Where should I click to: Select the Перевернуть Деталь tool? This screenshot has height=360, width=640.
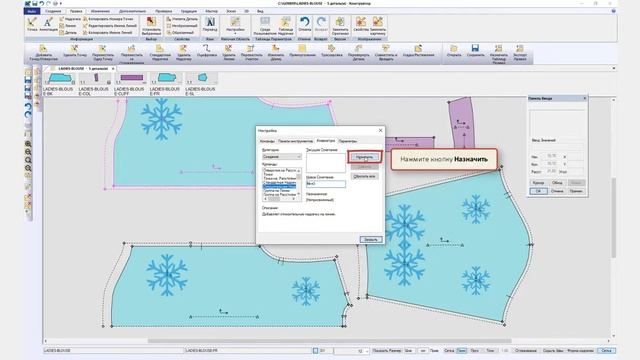point(358,53)
